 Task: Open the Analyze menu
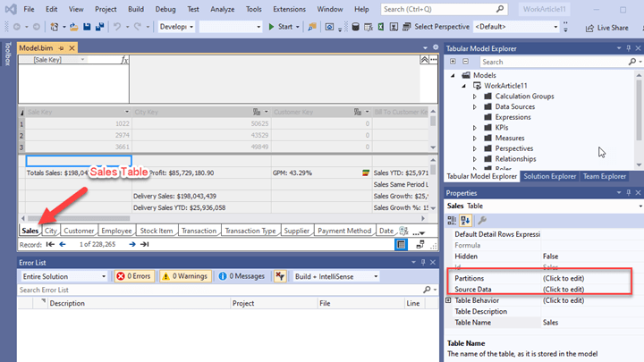pos(222,9)
